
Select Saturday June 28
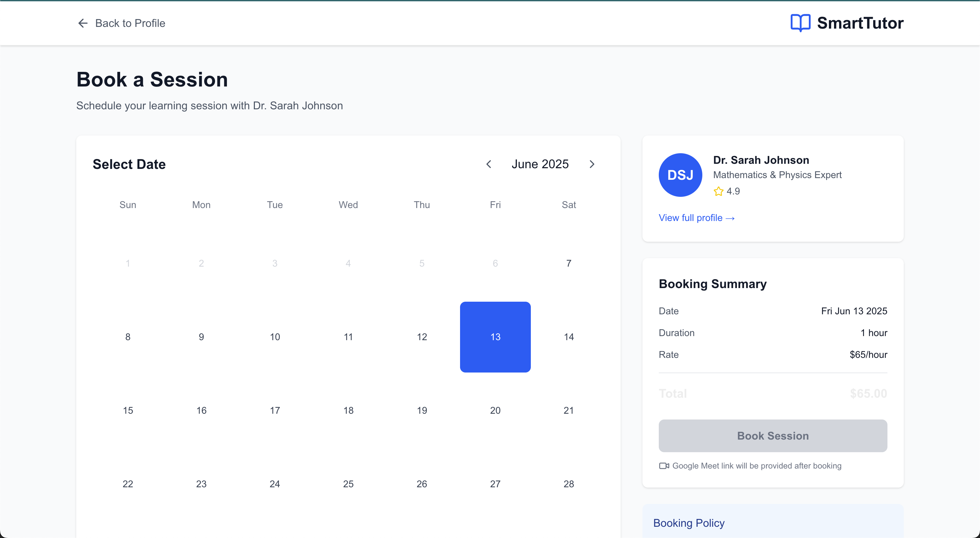(568, 484)
